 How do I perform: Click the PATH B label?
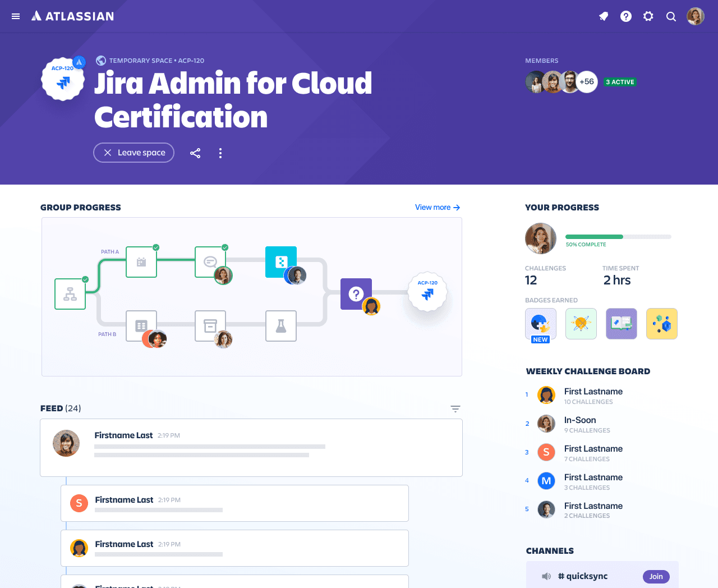coord(107,334)
